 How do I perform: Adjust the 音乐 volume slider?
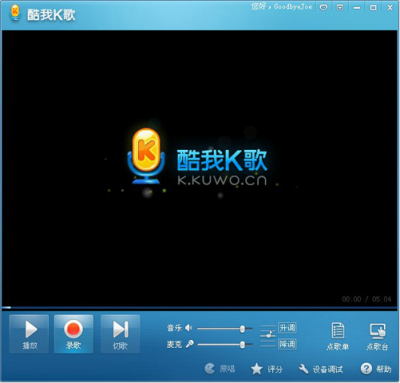click(225, 329)
